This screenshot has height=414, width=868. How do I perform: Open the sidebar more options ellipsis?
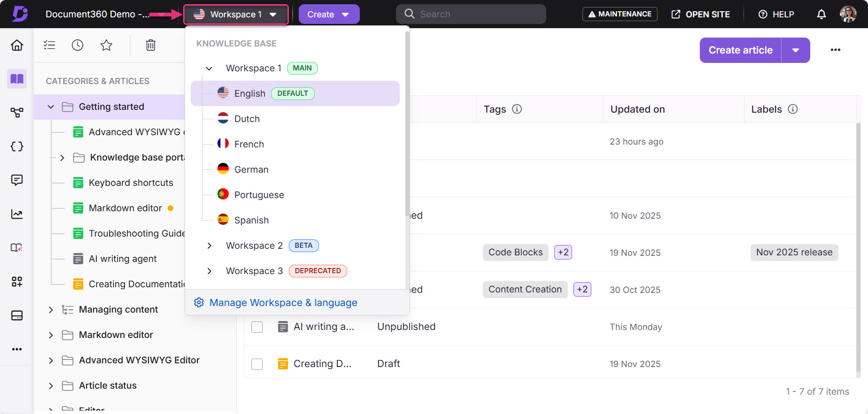click(17, 349)
